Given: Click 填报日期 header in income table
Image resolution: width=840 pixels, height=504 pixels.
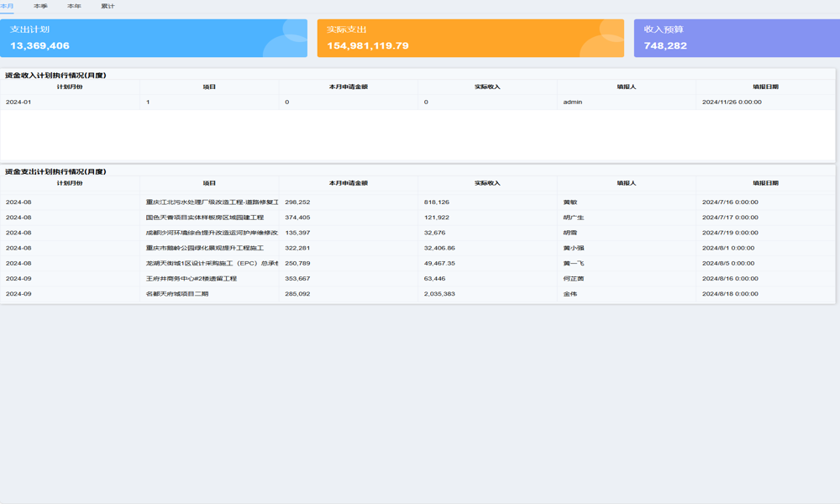Looking at the screenshot, I should point(765,87).
